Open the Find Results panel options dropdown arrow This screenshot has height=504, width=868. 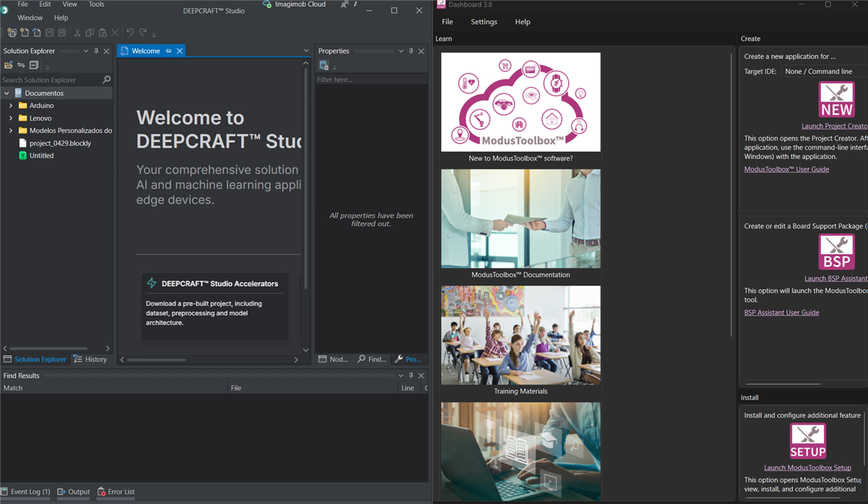pyautogui.click(x=401, y=376)
